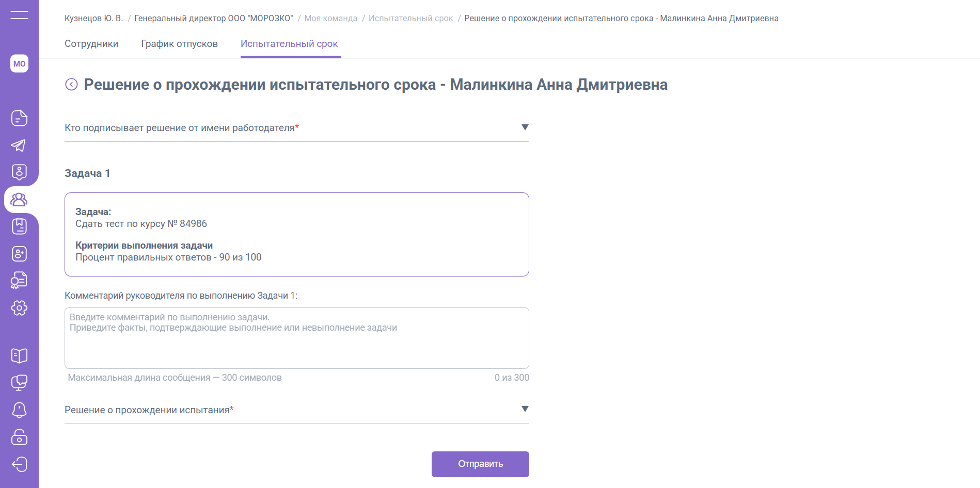The image size is (980, 488).
Task: Open the hamburger menu in the sidebar
Action: coord(19,15)
